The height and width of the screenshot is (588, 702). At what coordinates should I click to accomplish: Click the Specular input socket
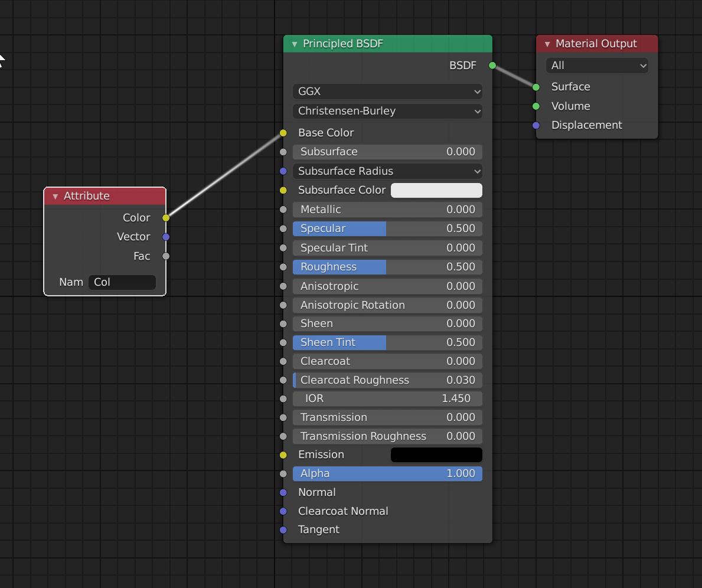pyautogui.click(x=283, y=228)
